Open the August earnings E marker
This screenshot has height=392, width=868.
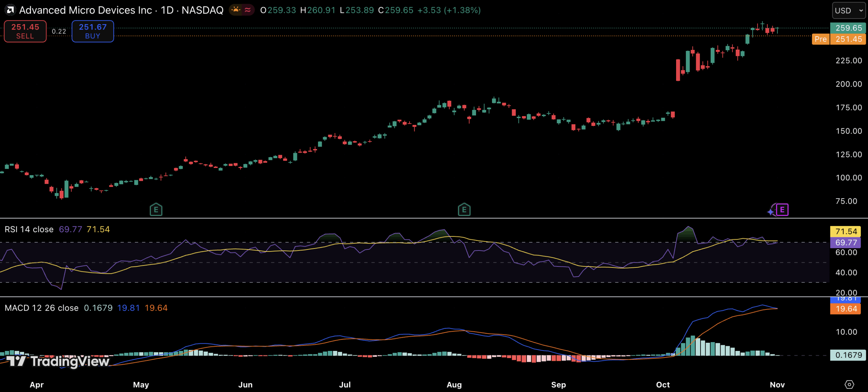(x=464, y=210)
